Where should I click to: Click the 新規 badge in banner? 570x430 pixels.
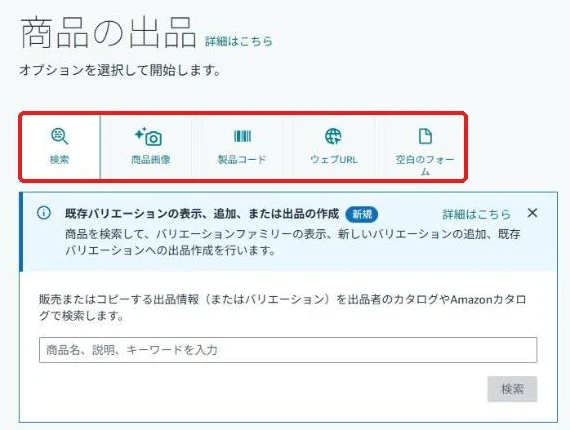(x=362, y=214)
